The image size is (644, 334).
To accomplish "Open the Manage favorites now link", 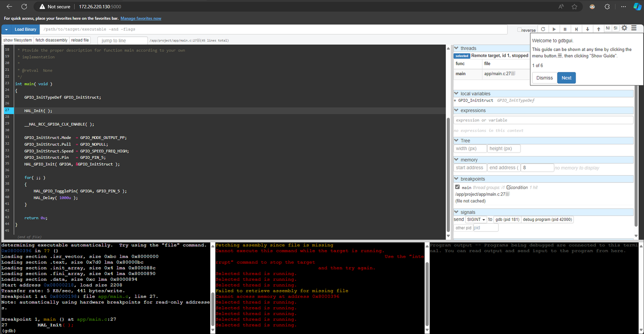I will [141, 18].
